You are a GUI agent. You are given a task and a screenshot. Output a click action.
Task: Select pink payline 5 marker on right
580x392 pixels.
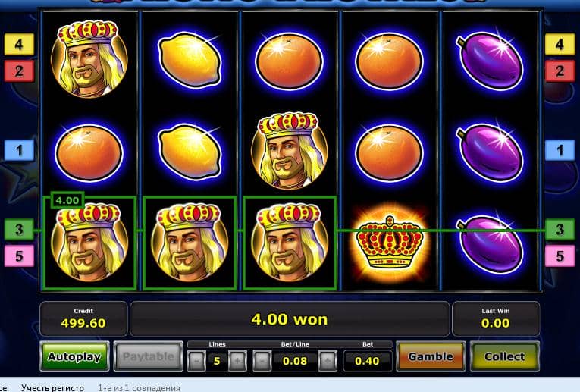coord(560,256)
